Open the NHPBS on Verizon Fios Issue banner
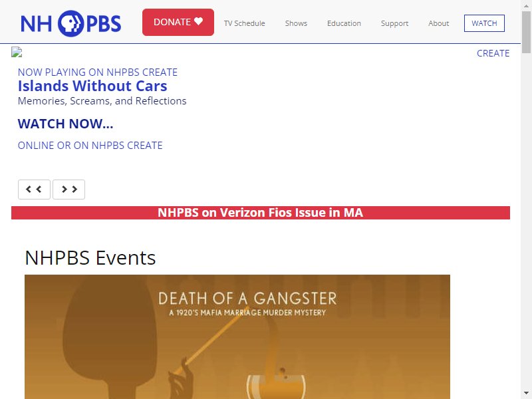The width and height of the screenshot is (532, 399). tap(261, 213)
